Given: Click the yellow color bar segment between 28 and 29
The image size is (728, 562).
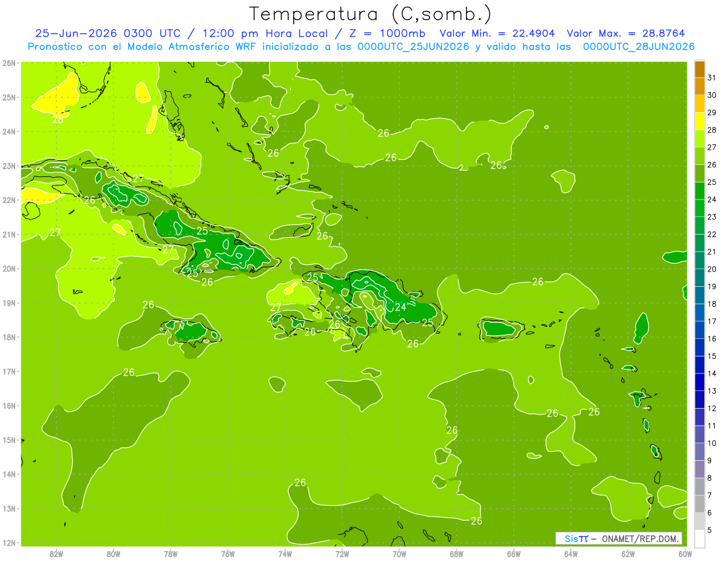Looking at the screenshot, I should 699,121.
